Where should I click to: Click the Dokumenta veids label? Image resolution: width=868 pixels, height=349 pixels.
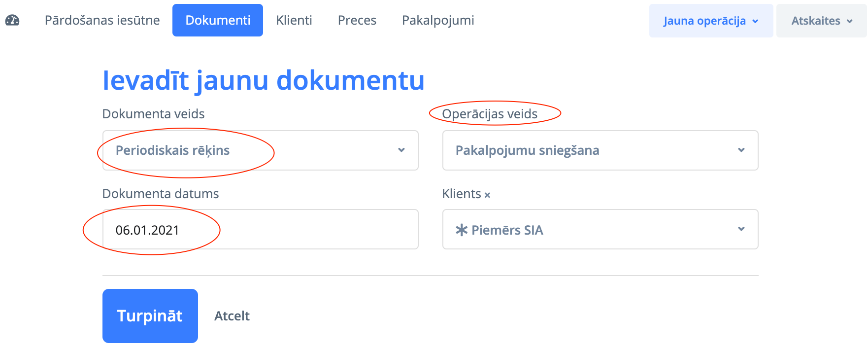[153, 114]
